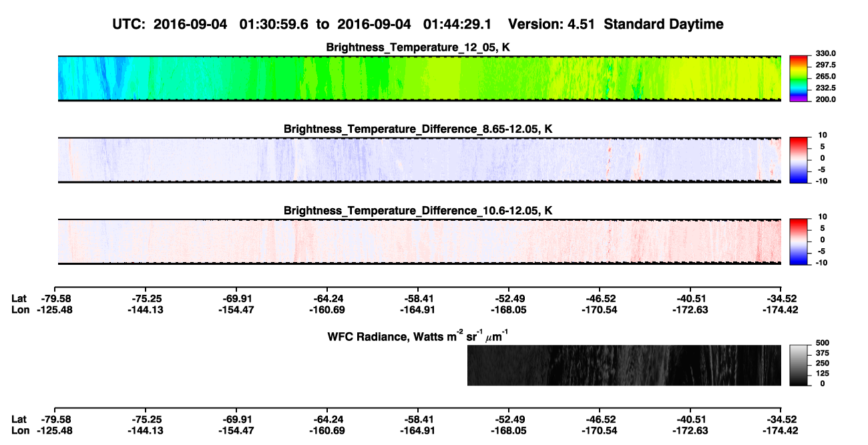
Task: Click the grayscale colorbar for WFC Radiance
Action: tap(799, 366)
